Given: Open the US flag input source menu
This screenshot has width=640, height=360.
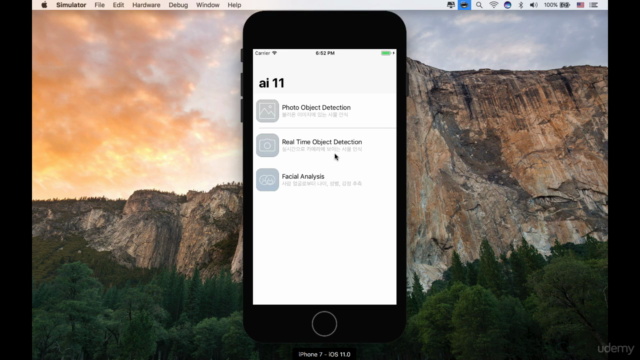Looking at the screenshot, I should coord(580,5).
